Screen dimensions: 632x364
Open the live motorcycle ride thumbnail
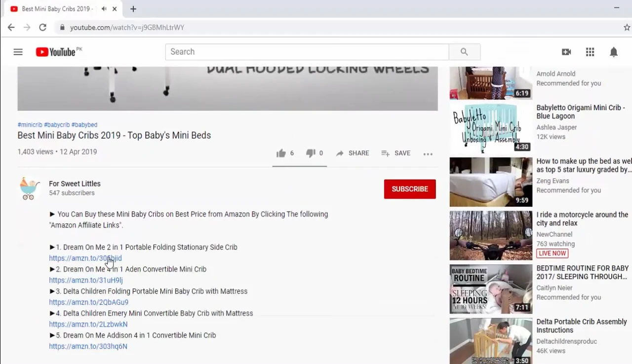pyautogui.click(x=491, y=236)
